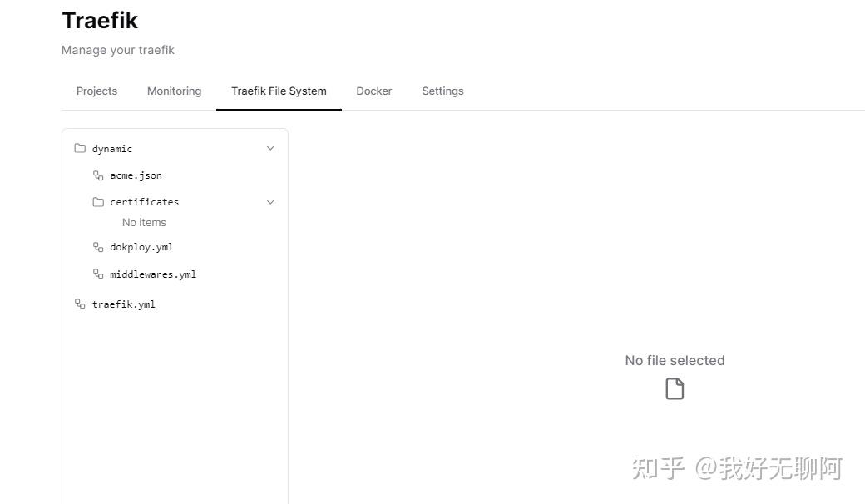The width and height of the screenshot is (865, 504).
Task: Click the chevron next to dynamic
Action: [x=269, y=148]
